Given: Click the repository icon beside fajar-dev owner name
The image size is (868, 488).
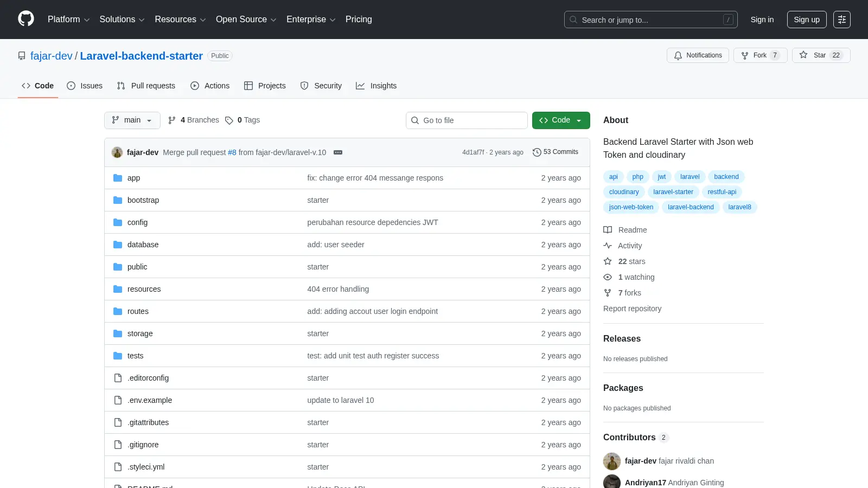Looking at the screenshot, I should [x=22, y=56].
